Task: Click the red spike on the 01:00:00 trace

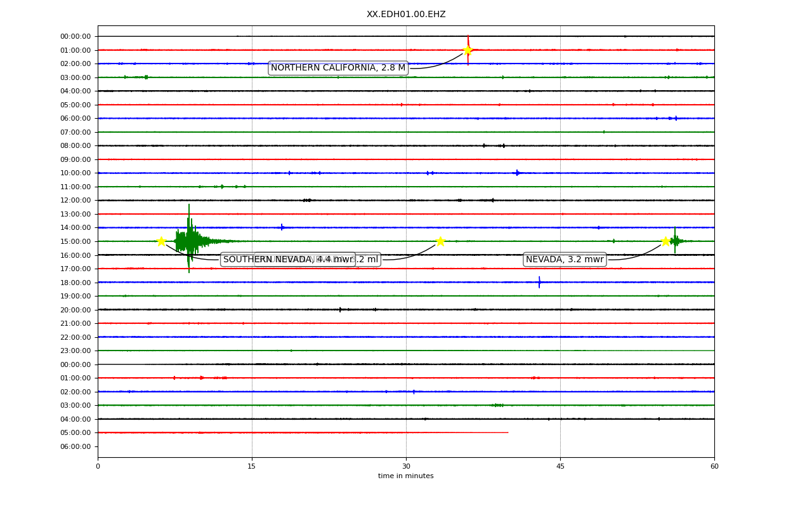Action: point(468,50)
